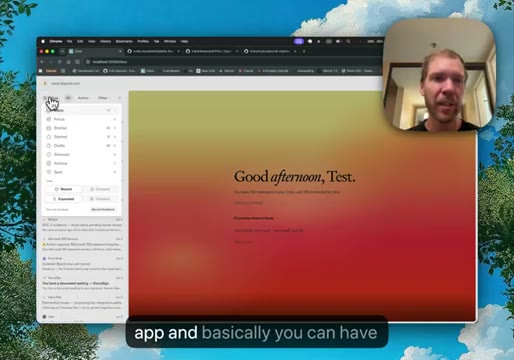Click the Spotlight search icon in menu bar

click(x=348, y=41)
